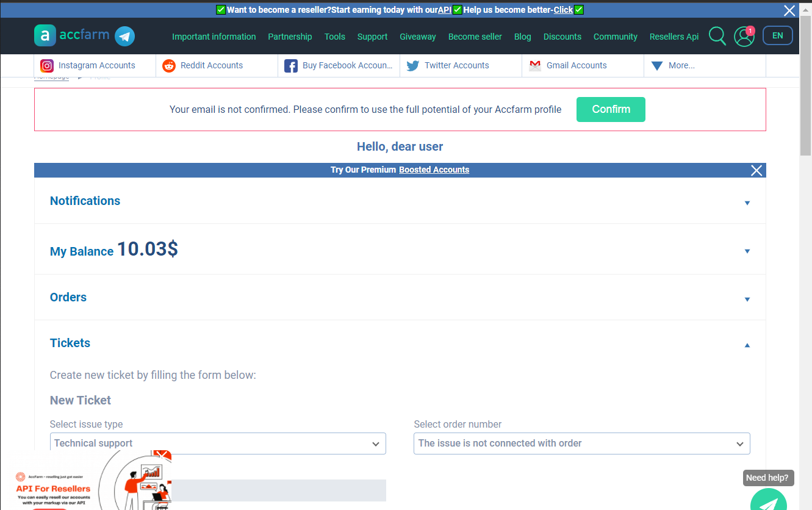Image resolution: width=812 pixels, height=510 pixels.
Task: Open the search magnifier icon
Action: pos(717,36)
